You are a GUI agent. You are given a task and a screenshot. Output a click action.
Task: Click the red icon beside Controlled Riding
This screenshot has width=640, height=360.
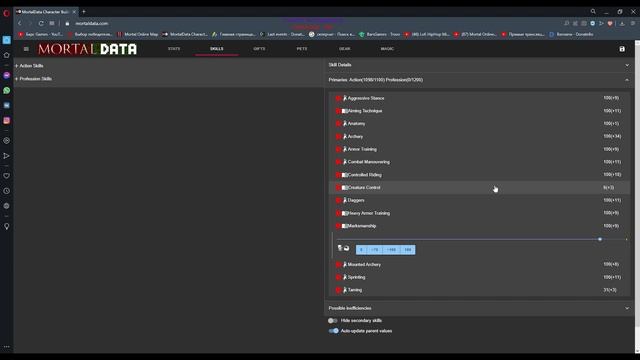[338, 175]
